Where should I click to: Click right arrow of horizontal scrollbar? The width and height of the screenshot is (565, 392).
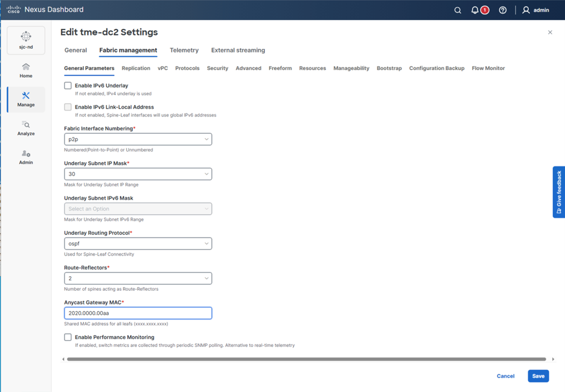[x=553, y=359]
